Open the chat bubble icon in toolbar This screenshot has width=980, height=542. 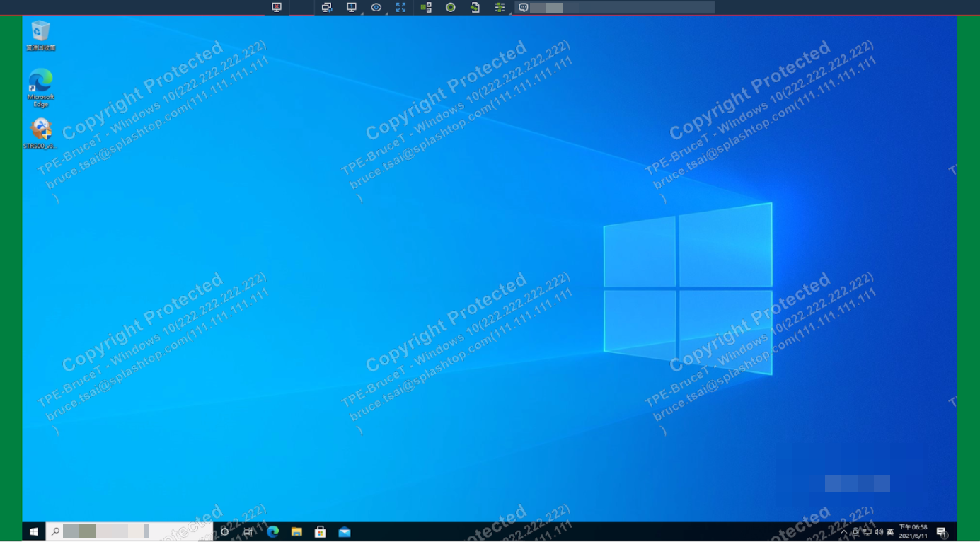pyautogui.click(x=524, y=7)
